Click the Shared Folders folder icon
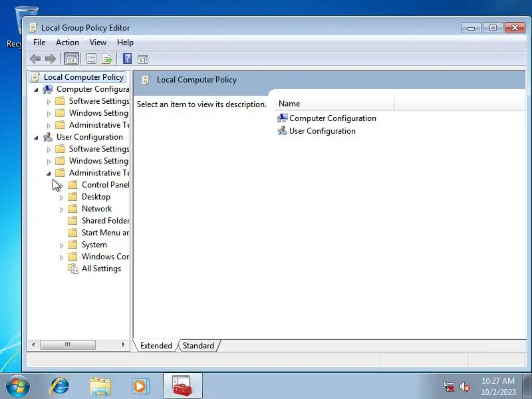The image size is (532, 399). point(72,221)
